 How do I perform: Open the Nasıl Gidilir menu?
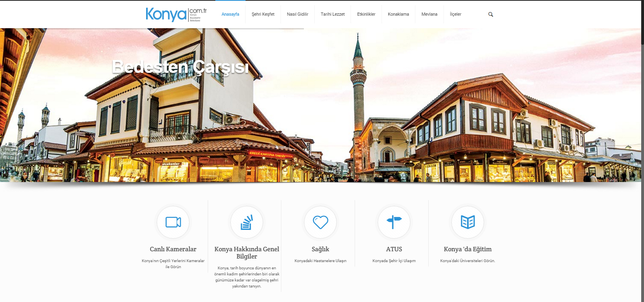(x=297, y=14)
